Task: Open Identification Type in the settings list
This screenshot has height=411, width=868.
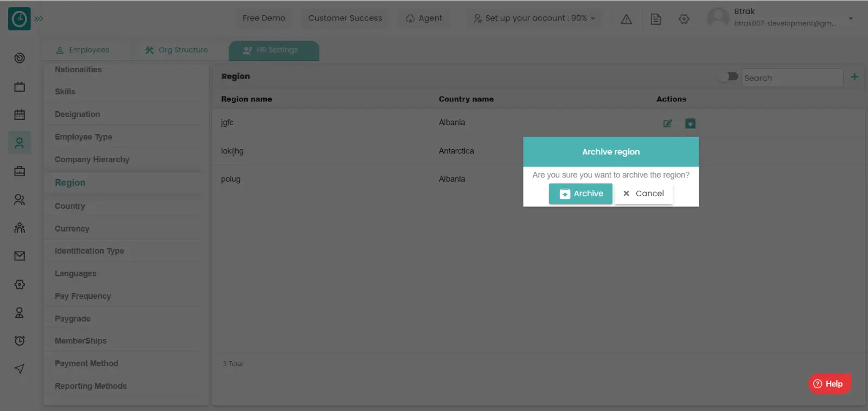Action: (x=90, y=251)
